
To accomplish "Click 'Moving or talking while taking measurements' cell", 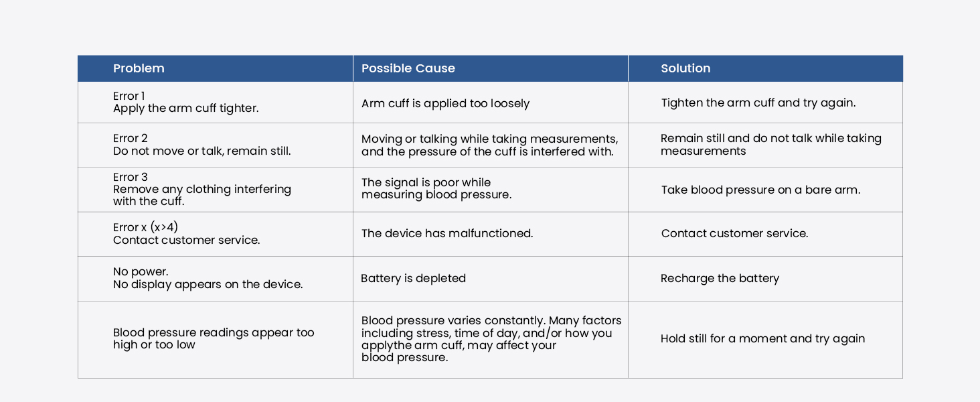I will tap(491, 145).
